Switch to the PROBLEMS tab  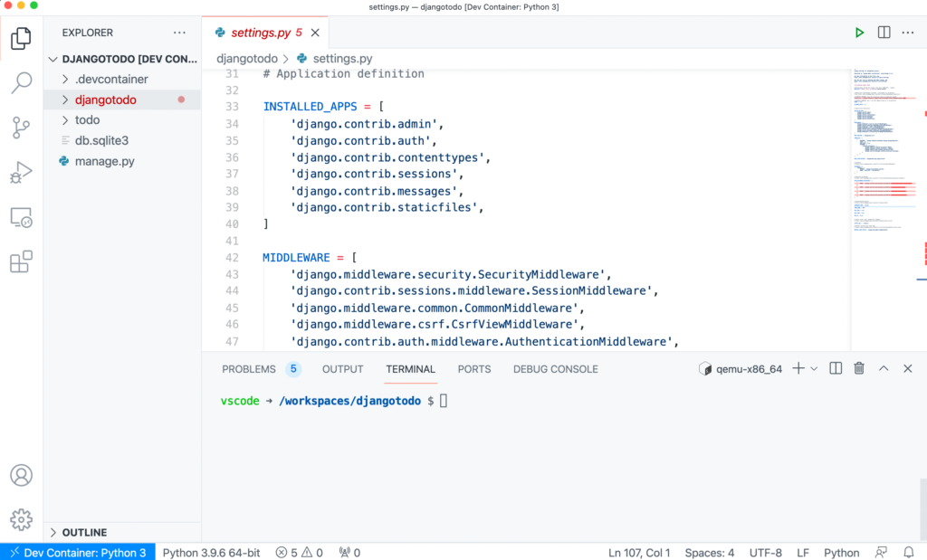(x=262, y=369)
